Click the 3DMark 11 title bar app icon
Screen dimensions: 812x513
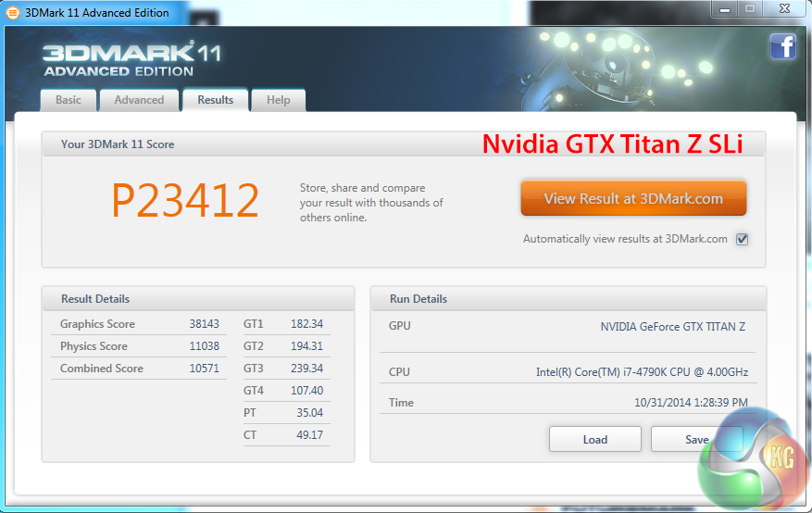coord(12,12)
